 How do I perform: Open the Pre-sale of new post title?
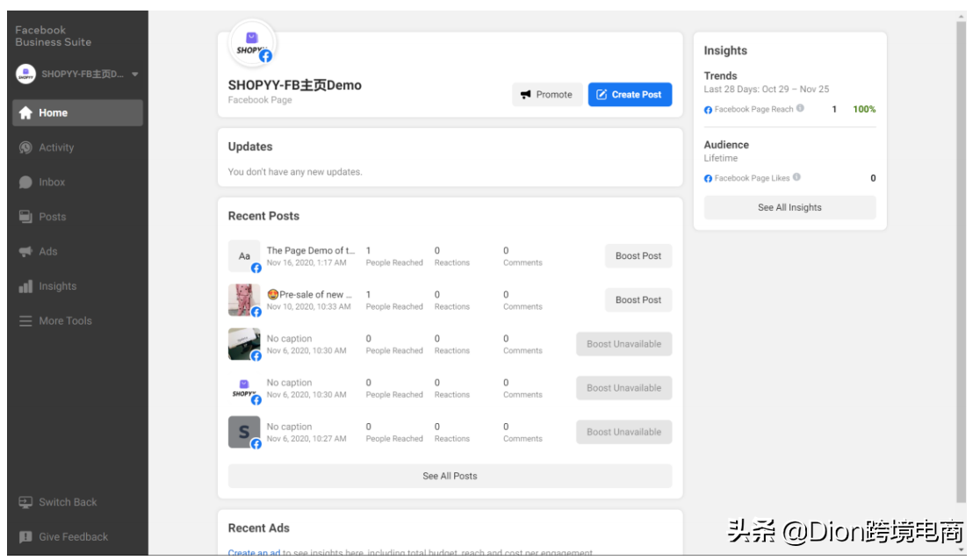pos(310,294)
